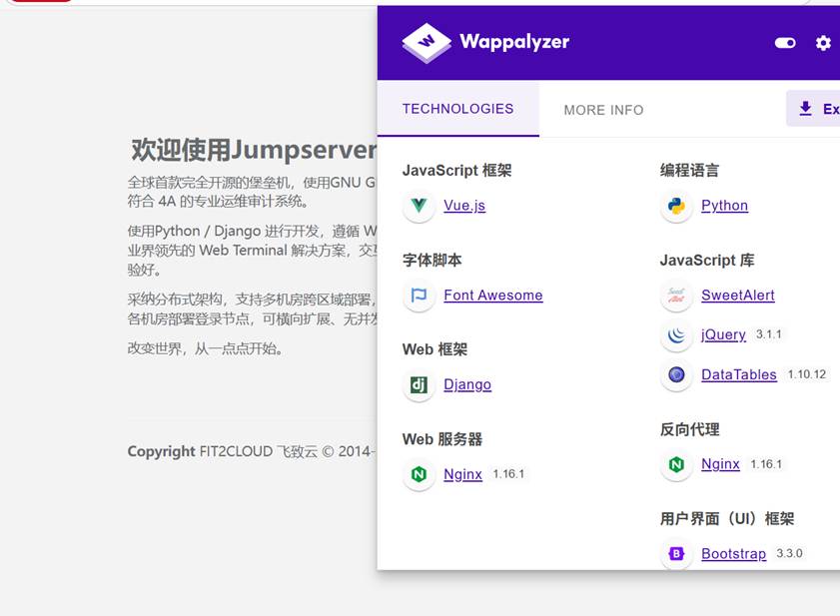840x616 pixels.
Task: Toggle the Wappalyzer enable switch
Action: [785, 43]
